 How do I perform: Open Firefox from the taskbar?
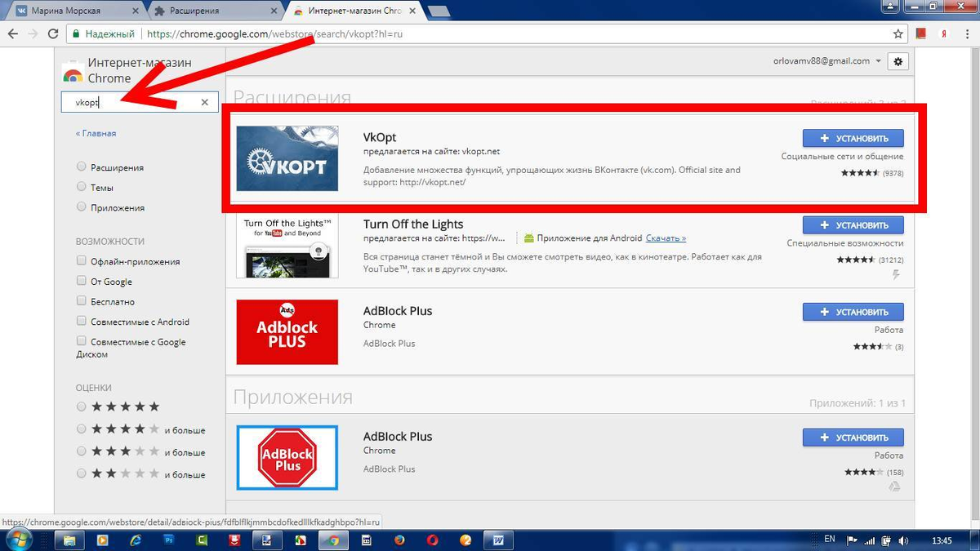tap(399, 540)
